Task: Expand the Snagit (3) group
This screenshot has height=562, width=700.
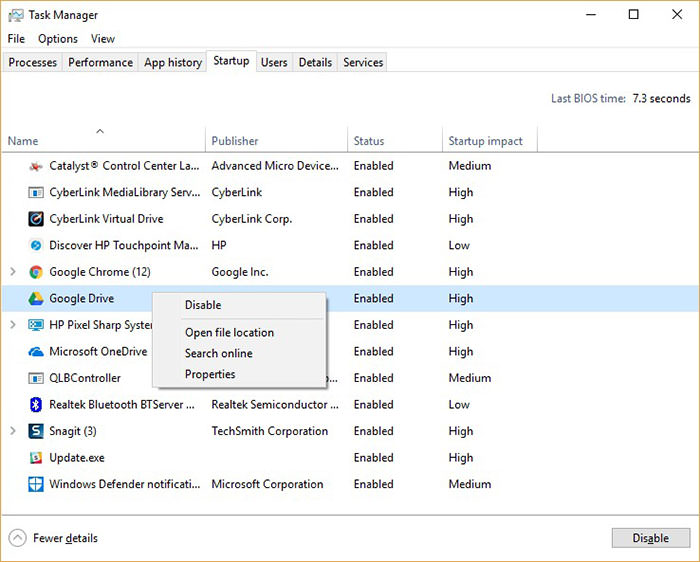Action: pyautogui.click(x=13, y=431)
